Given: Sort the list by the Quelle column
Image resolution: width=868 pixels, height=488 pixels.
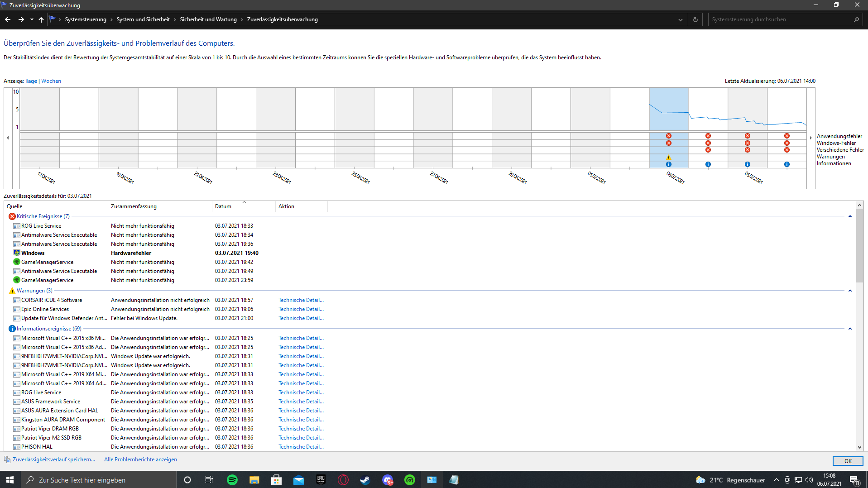Looking at the screenshot, I should coord(56,206).
